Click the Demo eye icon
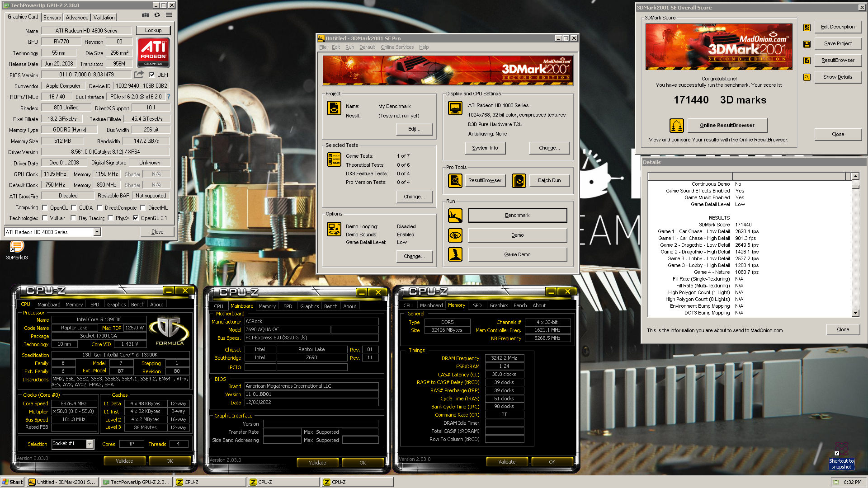Image resolution: width=868 pixels, height=488 pixels. click(455, 235)
